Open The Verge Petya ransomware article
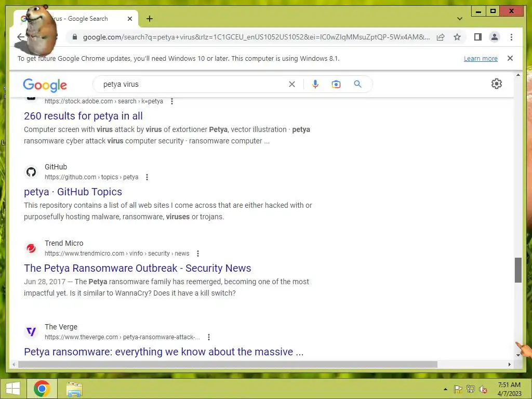The width and height of the screenshot is (532, 399). point(164,352)
